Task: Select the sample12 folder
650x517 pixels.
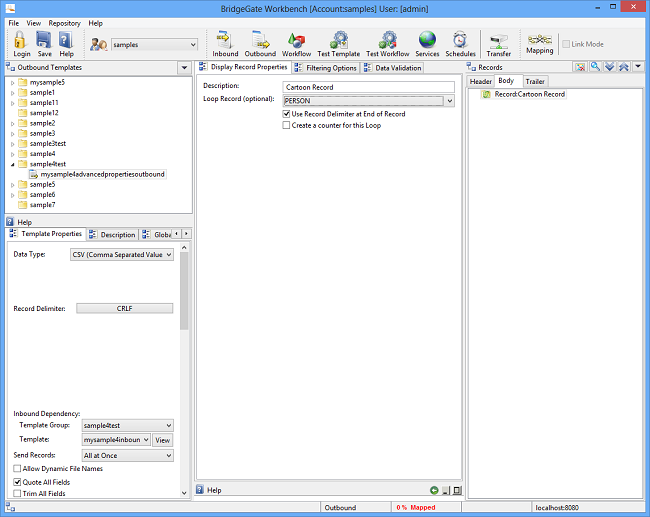Action: pyautogui.click(x=44, y=113)
